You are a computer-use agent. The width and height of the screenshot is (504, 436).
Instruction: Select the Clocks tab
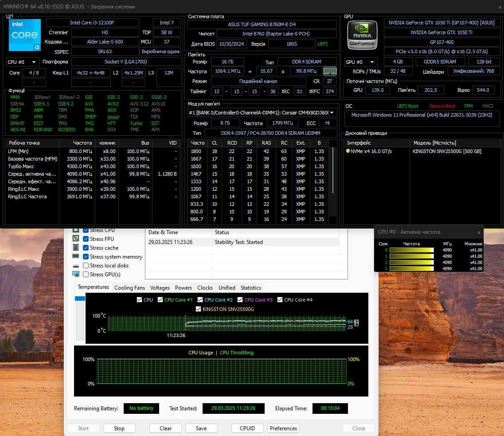point(205,288)
